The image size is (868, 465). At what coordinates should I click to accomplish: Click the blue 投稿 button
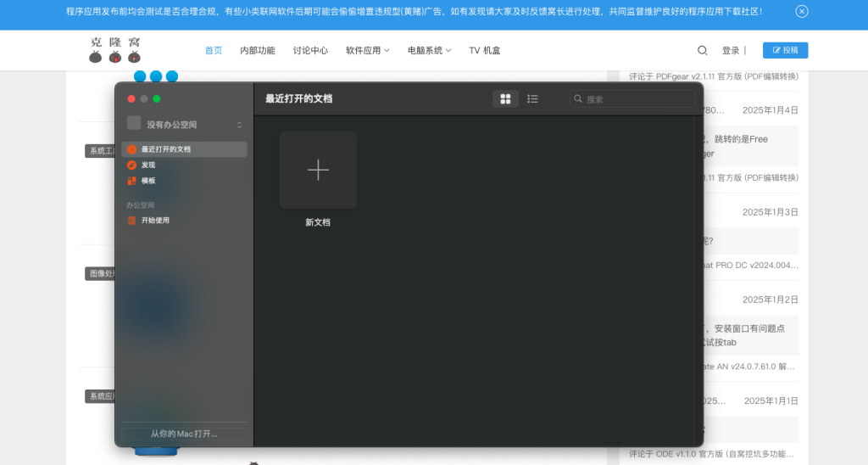tap(785, 50)
